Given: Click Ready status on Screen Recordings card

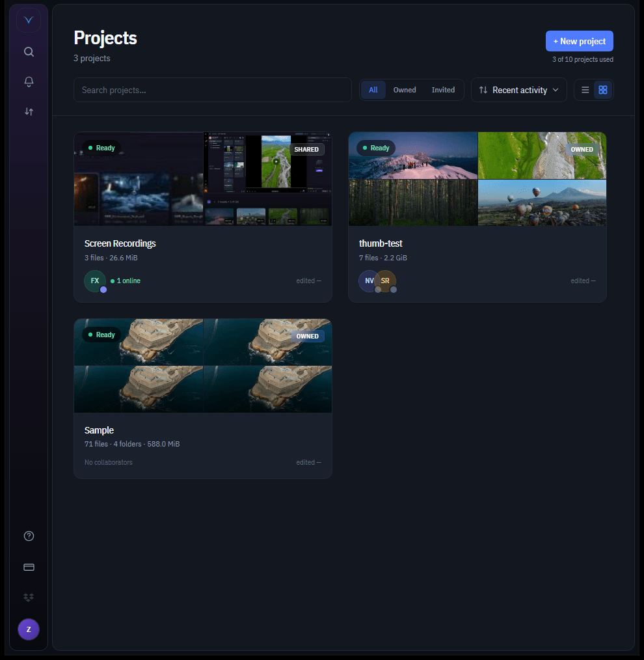Looking at the screenshot, I should [x=101, y=148].
